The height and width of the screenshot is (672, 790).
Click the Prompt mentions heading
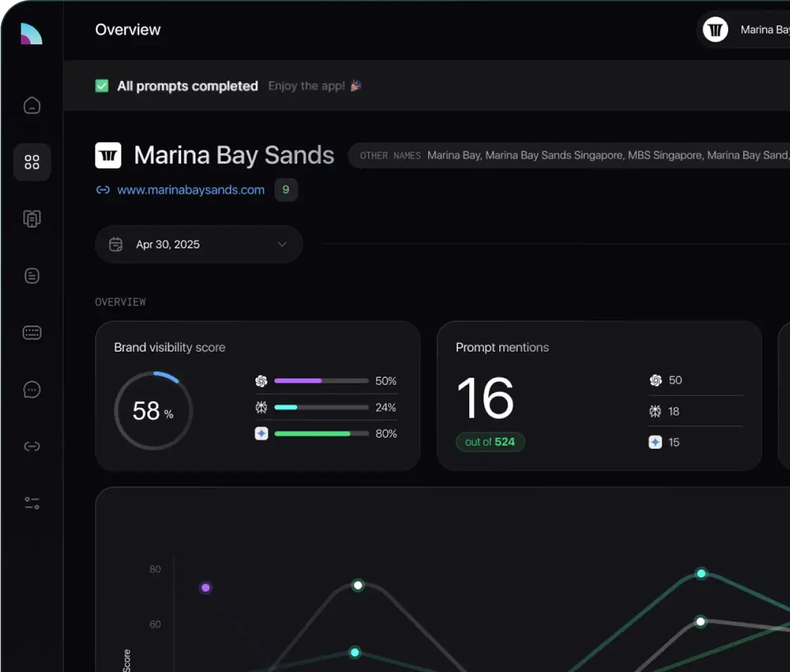pyautogui.click(x=502, y=347)
